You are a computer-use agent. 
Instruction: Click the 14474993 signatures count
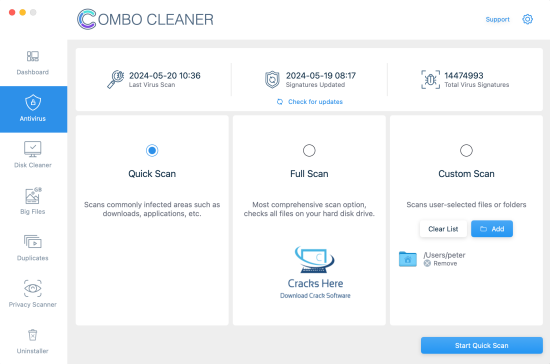[x=464, y=75]
